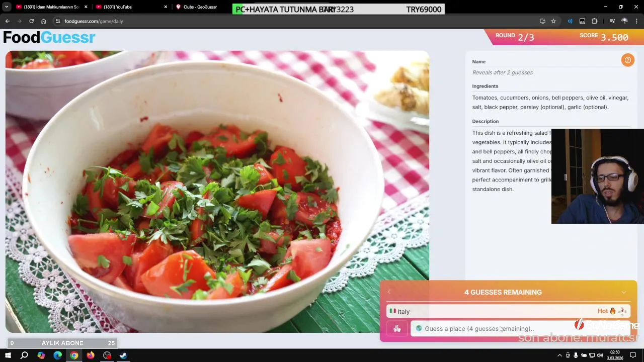Open the Windows Start menu
Screen dimensions: 644x362
pos(8,355)
